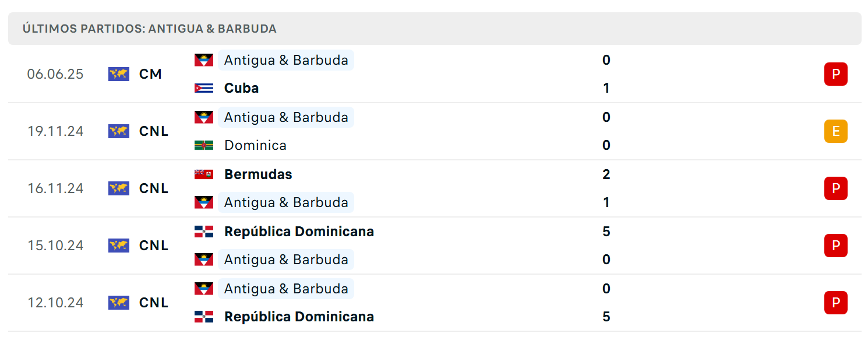Open the CNL label on 15.10.24 row
Screen dimensions: 868x340
(x=154, y=246)
